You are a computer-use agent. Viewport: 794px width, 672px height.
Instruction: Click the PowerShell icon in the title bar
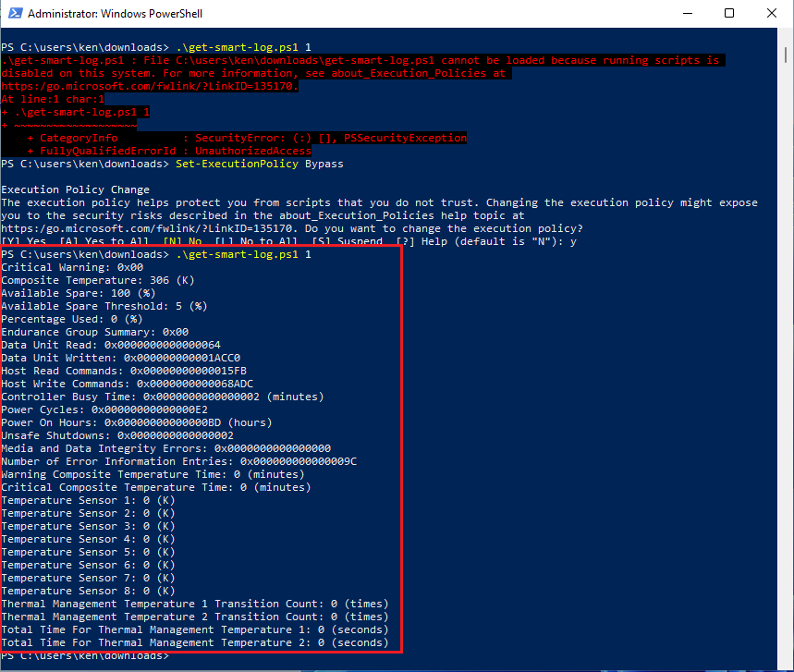14,13
